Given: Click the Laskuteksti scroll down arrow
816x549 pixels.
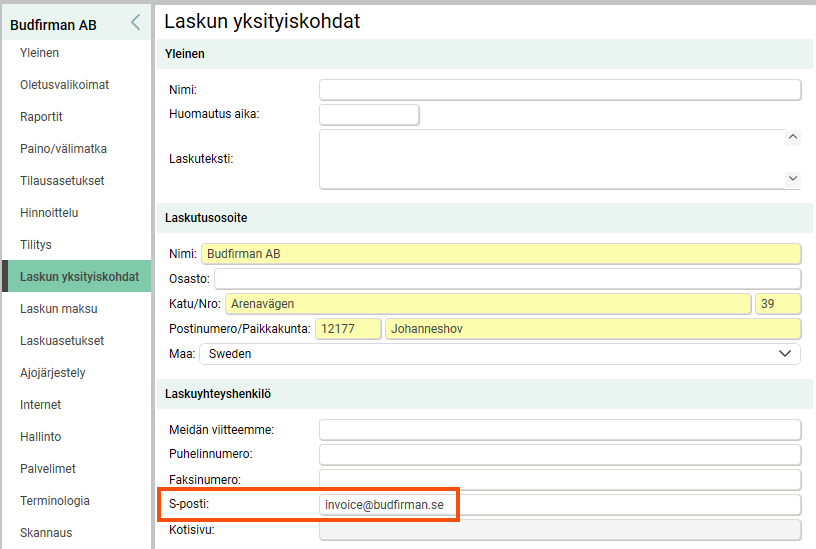Looking at the screenshot, I should [x=793, y=178].
